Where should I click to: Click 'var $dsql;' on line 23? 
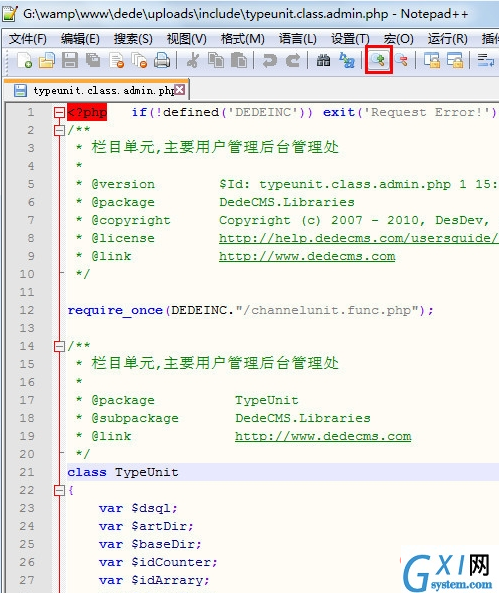(x=138, y=508)
